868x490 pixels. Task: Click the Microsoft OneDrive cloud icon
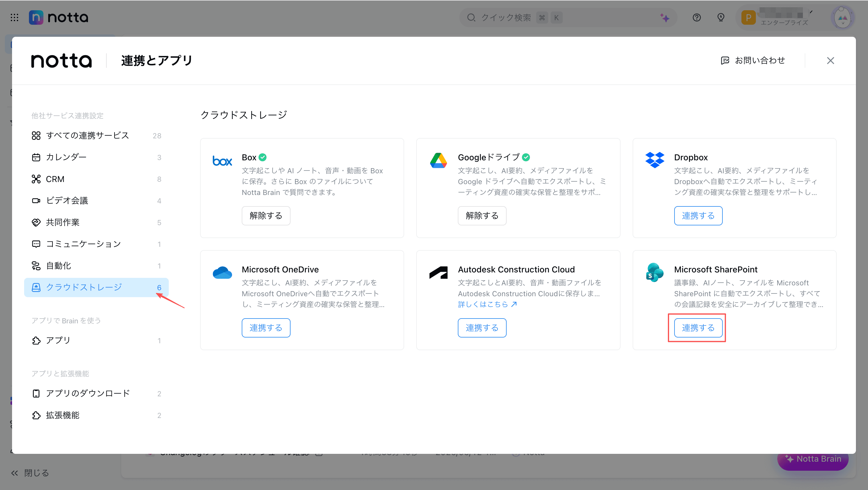(222, 273)
